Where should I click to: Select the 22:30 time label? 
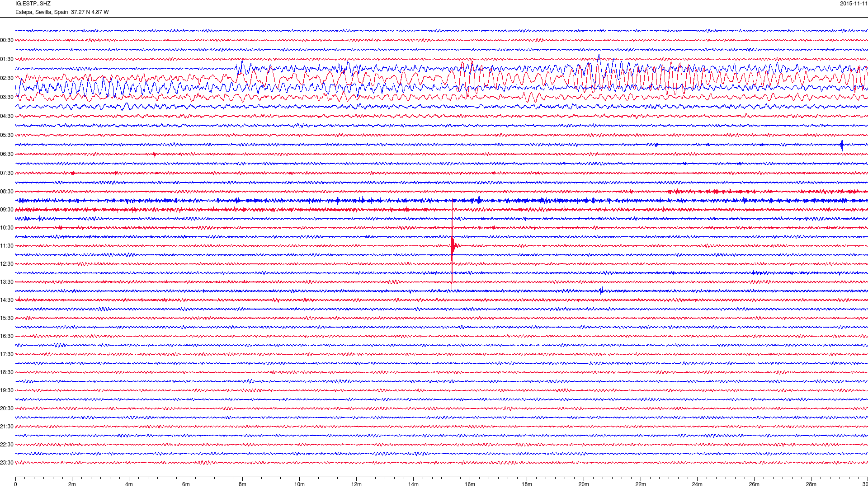point(7,445)
